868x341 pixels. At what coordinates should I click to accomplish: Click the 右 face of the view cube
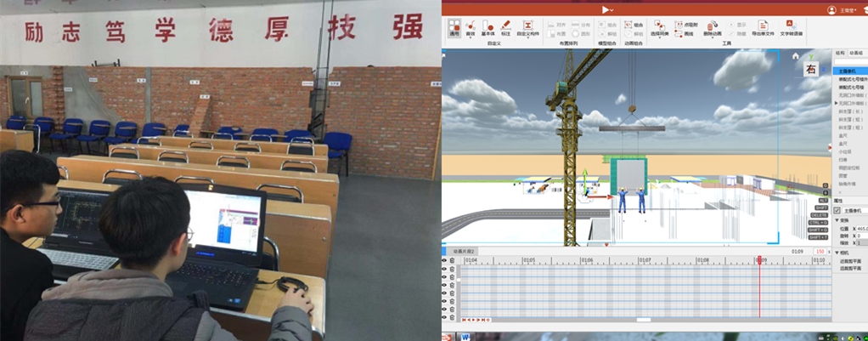click(x=811, y=70)
